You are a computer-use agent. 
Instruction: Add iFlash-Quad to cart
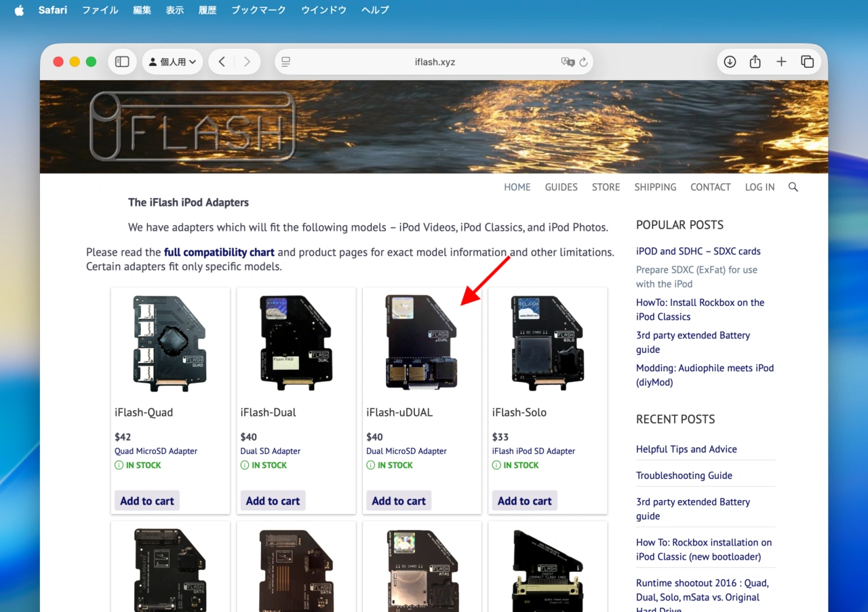pos(147,501)
